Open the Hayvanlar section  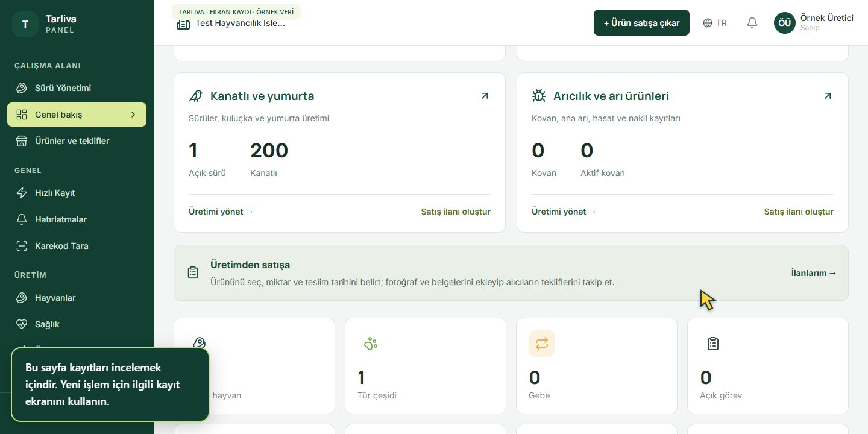pos(77,298)
